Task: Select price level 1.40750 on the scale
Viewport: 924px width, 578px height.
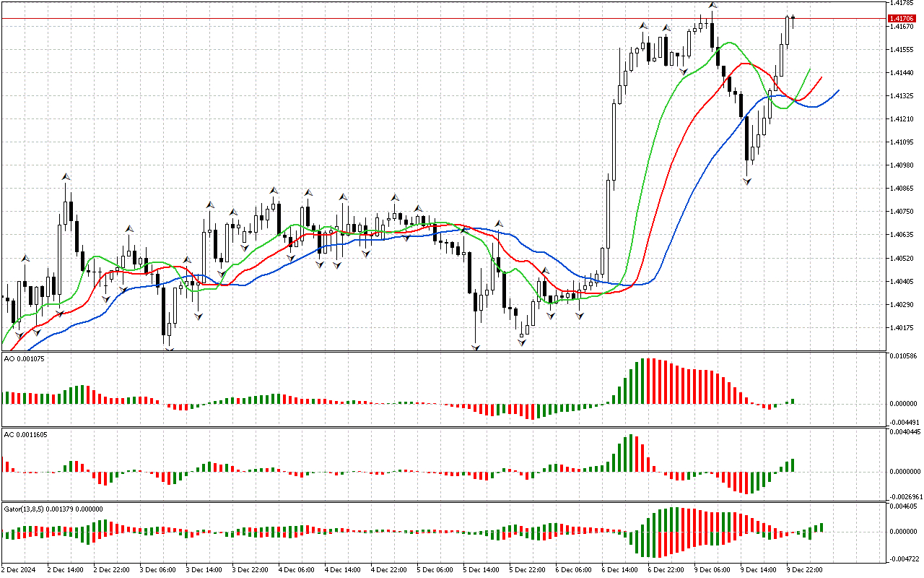Action: pos(902,212)
